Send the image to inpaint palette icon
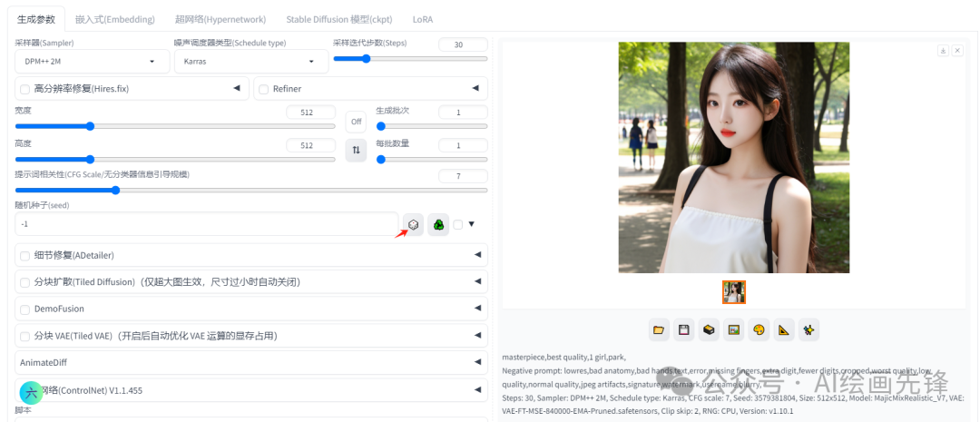Screen dimensions: 980x422 pyautogui.click(x=759, y=329)
